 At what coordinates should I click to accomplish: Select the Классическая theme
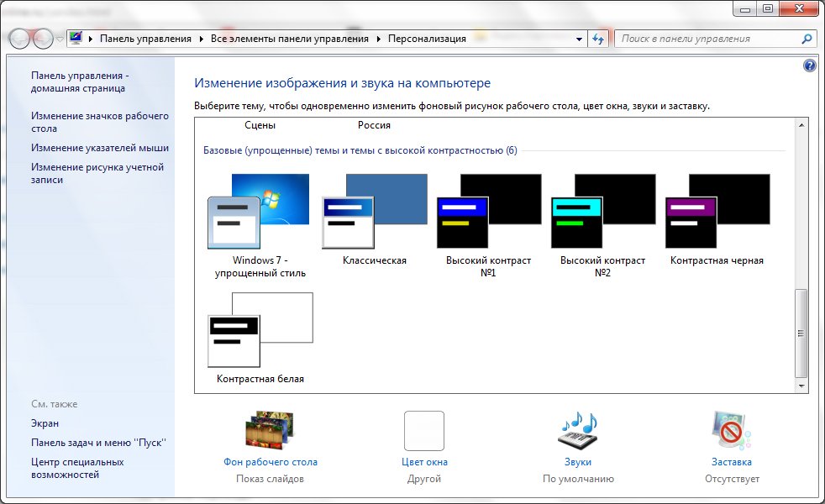coord(374,219)
